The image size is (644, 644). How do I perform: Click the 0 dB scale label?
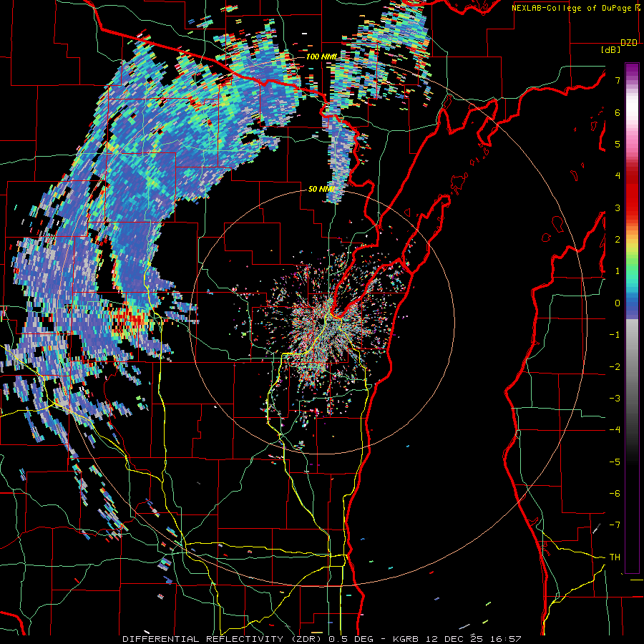(618, 303)
